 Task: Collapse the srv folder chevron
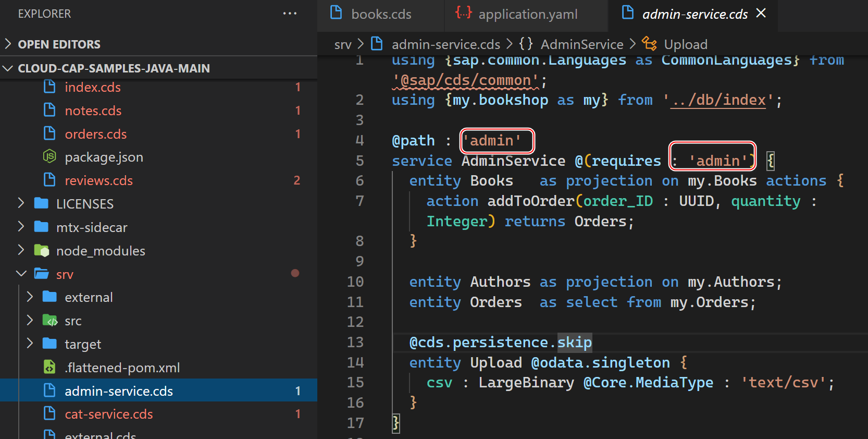[x=21, y=273]
